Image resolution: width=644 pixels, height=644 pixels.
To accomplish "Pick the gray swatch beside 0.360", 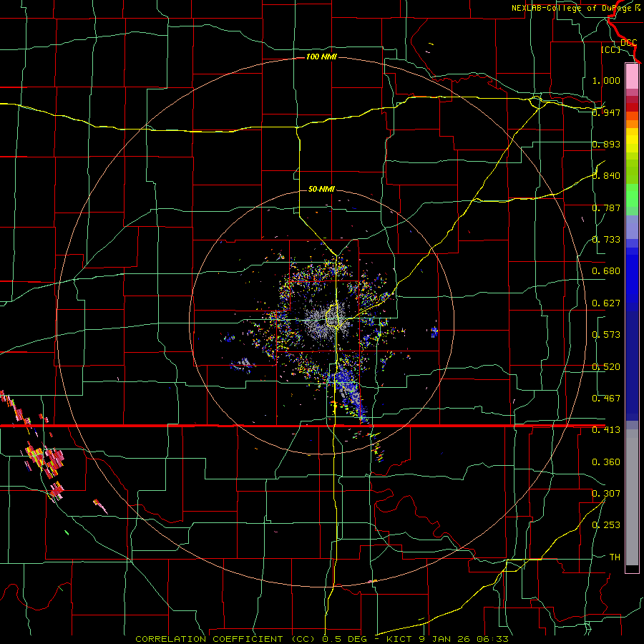I will point(632,497).
